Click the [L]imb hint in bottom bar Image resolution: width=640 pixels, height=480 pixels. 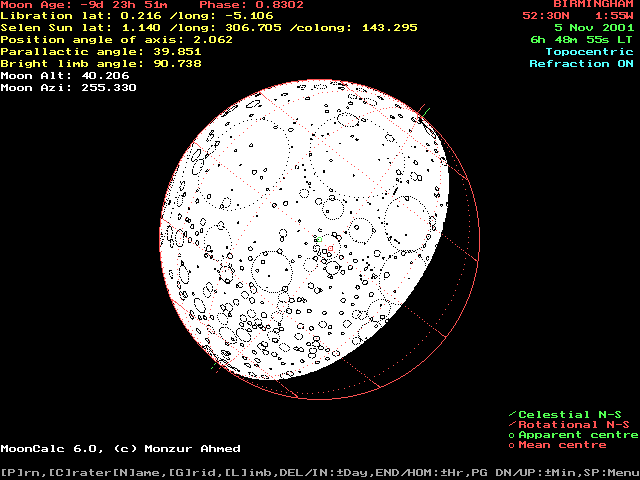249,473
